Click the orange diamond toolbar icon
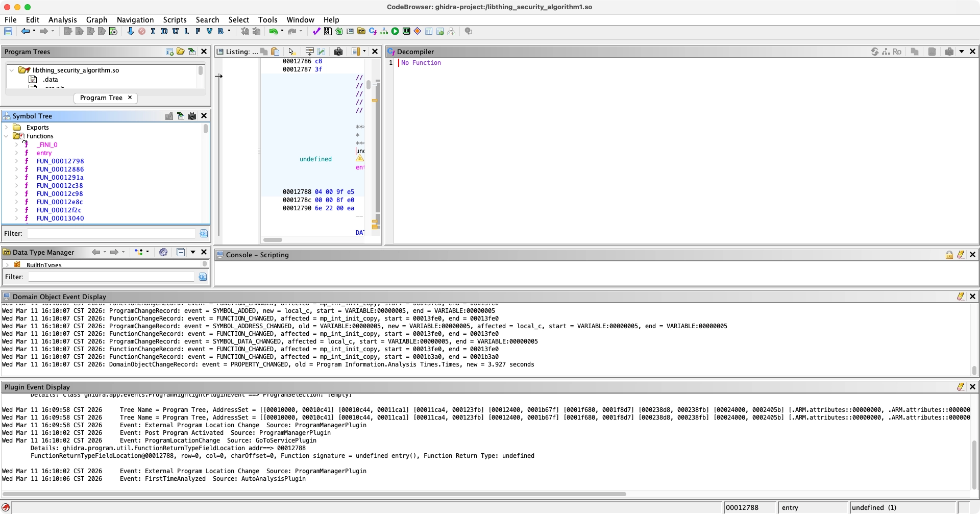Screen dimensions: 980x514 point(418,31)
